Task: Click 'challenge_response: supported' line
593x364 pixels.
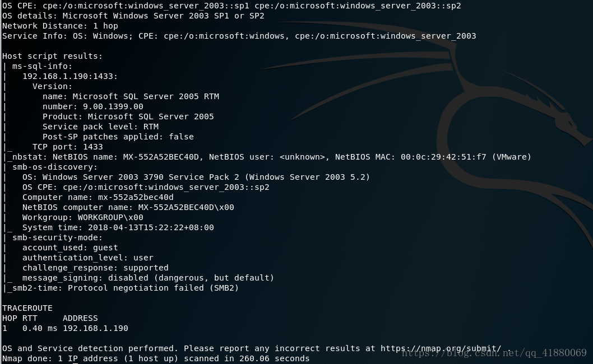Action: (x=95, y=268)
